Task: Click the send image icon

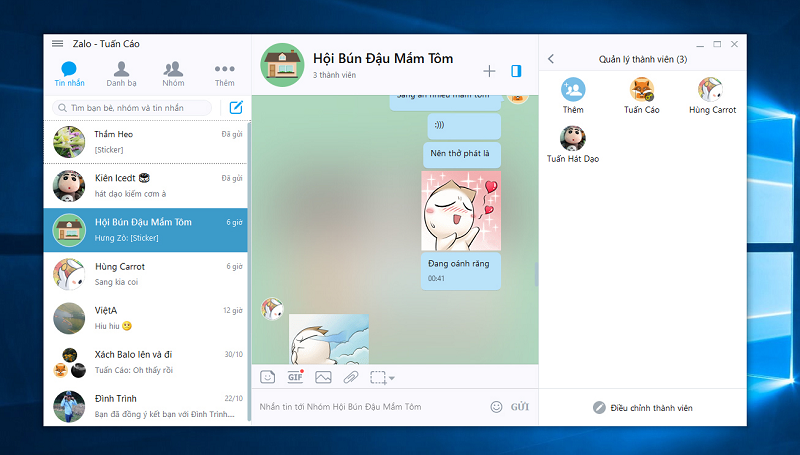Action: [x=323, y=377]
